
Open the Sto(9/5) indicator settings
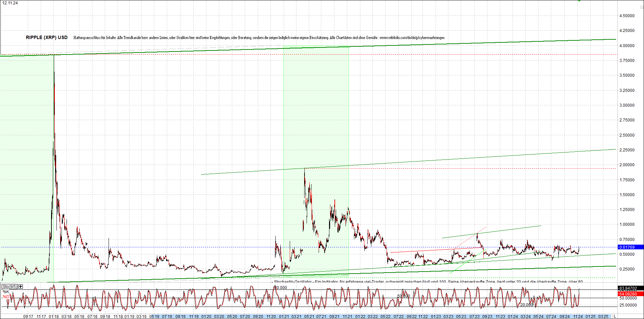[9, 286]
